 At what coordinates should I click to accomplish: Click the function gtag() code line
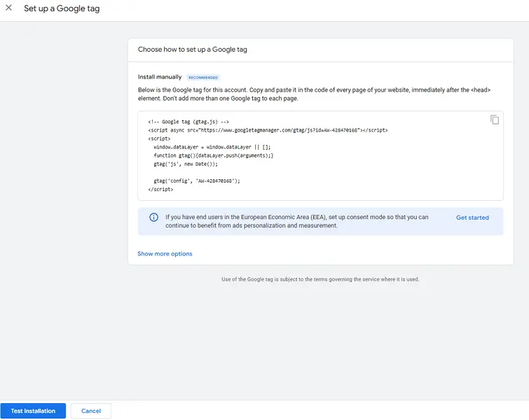214,155
